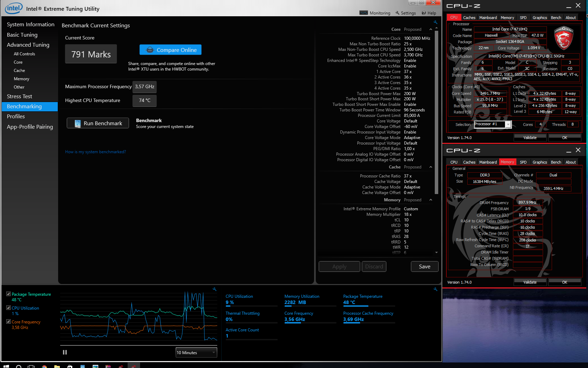Open the WinRAR icon on the taskbar
This screenshot has height=368, width=588.
(108, 366)
